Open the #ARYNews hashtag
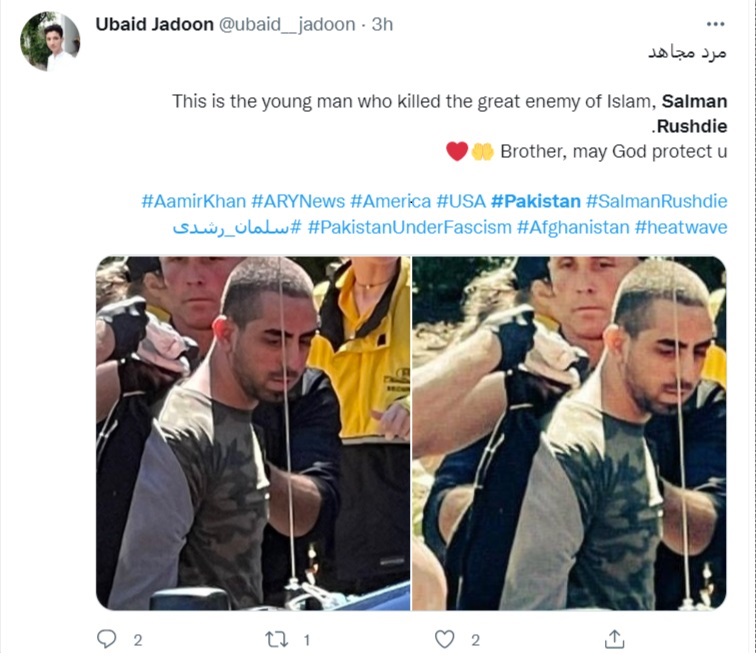 pyautogui.click(x=298, y=201)
